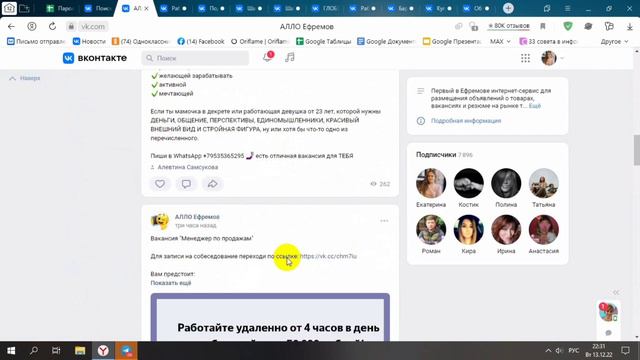640x360 pixels.
Task: Open the music note icon
Action: pos(290,58)
